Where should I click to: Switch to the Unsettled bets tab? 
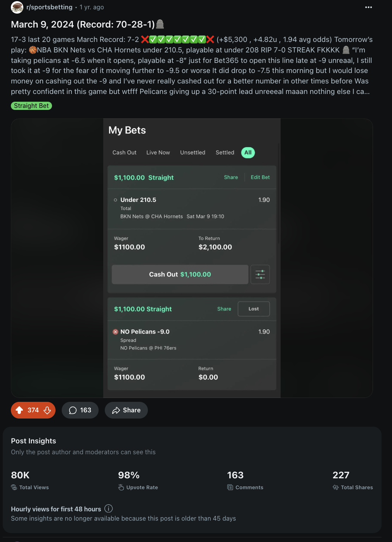[x=193, y=153]
